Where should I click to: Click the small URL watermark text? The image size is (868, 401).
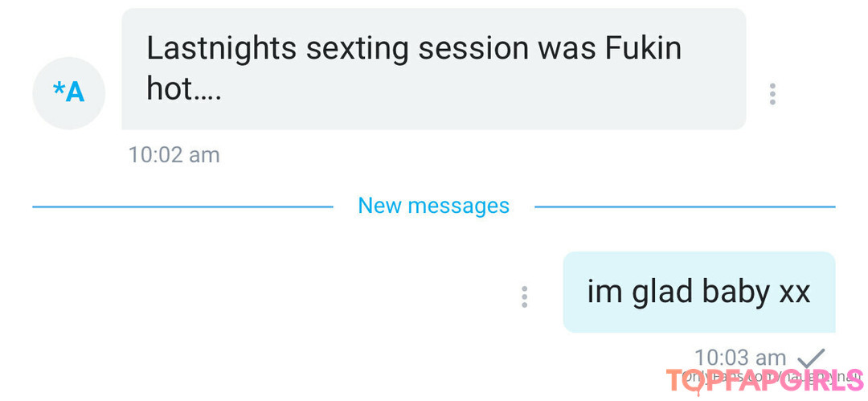[x=772, y=377]
